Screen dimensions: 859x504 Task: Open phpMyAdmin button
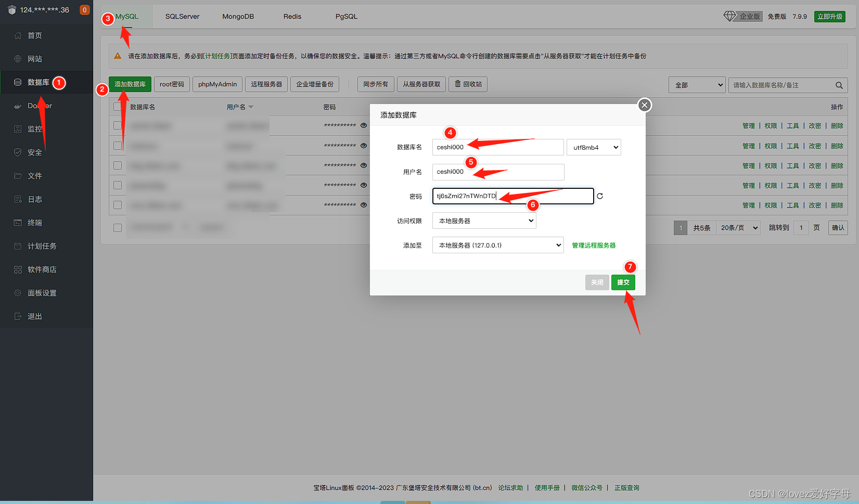217,84
